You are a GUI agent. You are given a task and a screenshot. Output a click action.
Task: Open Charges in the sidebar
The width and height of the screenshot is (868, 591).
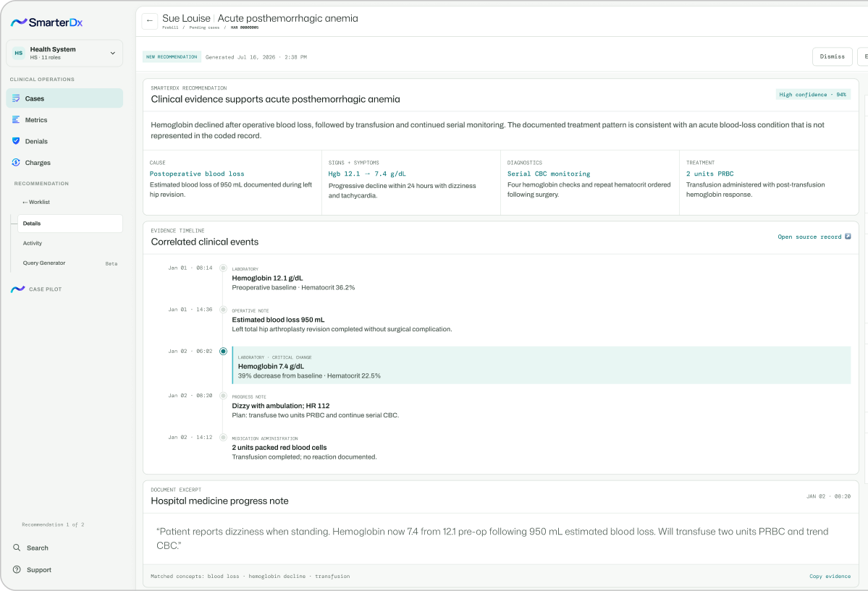[64, 163]
